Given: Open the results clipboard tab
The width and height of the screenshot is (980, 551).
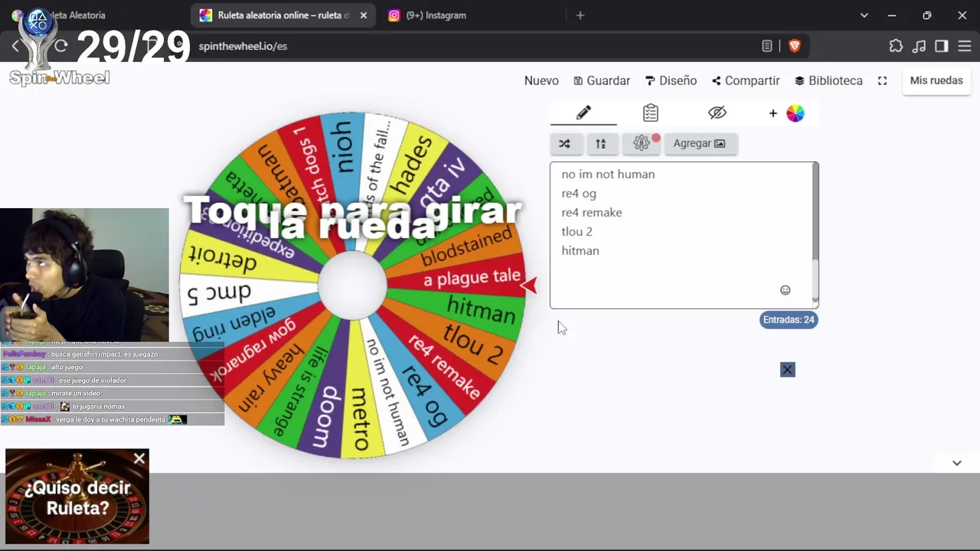Looking at the screenshot, I should pyautogui.click(x=651, y=113).
